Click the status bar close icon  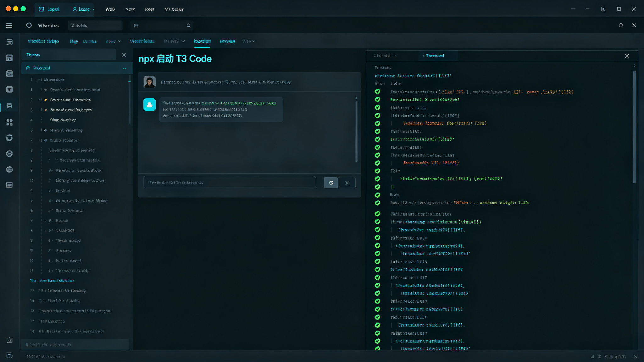click(635, 356)
